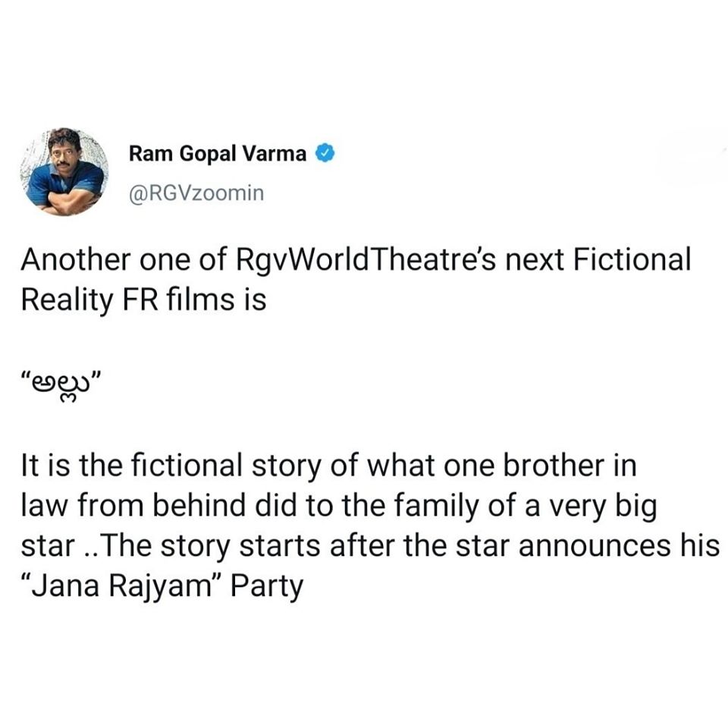Click the blue verified checkmark badge
The width and height of the screenshot is (728, 728).
click(x=325, y=153)
